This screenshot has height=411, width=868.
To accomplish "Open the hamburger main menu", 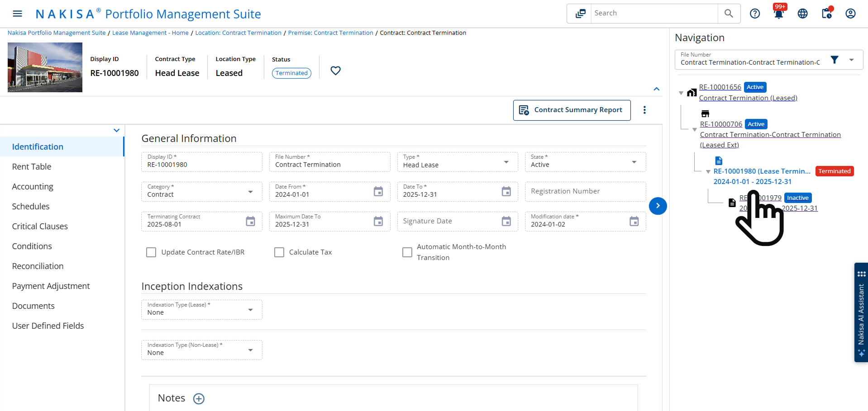I will click(x=17, y=14).
